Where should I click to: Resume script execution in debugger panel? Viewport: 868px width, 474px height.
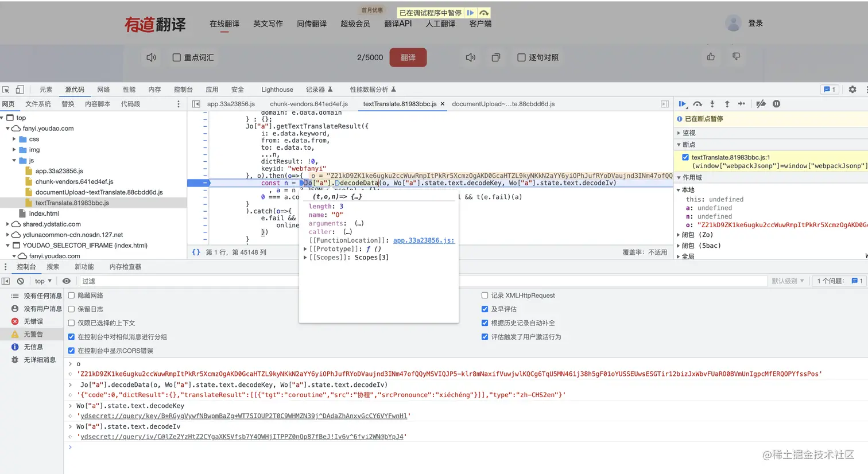point(683,104)
